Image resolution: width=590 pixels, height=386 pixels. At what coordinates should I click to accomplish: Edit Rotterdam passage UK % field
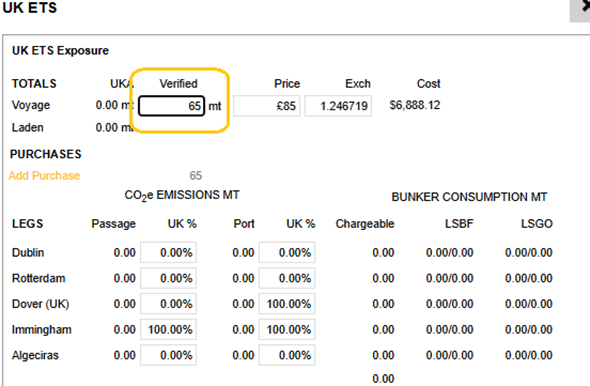[169, 278]
